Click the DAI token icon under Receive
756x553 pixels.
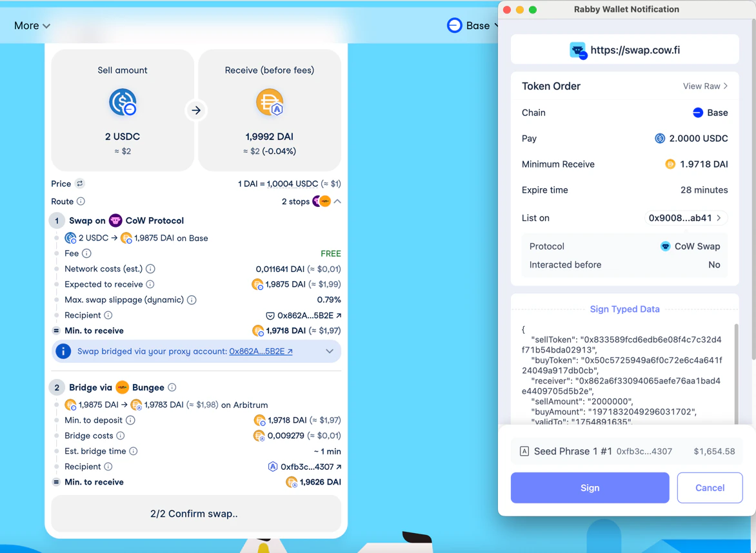[270, 102]
